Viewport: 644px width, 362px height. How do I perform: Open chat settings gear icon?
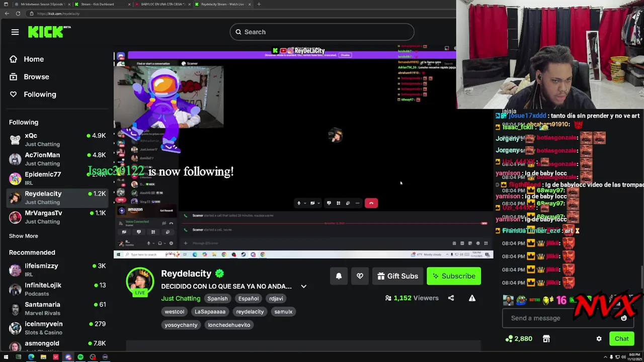(599, 339)
